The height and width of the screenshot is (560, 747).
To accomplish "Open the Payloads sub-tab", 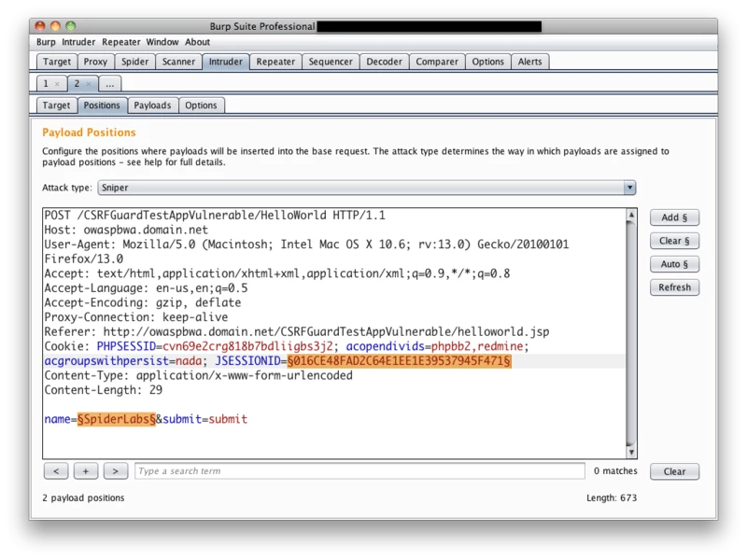I will click(x=152, y=105).
